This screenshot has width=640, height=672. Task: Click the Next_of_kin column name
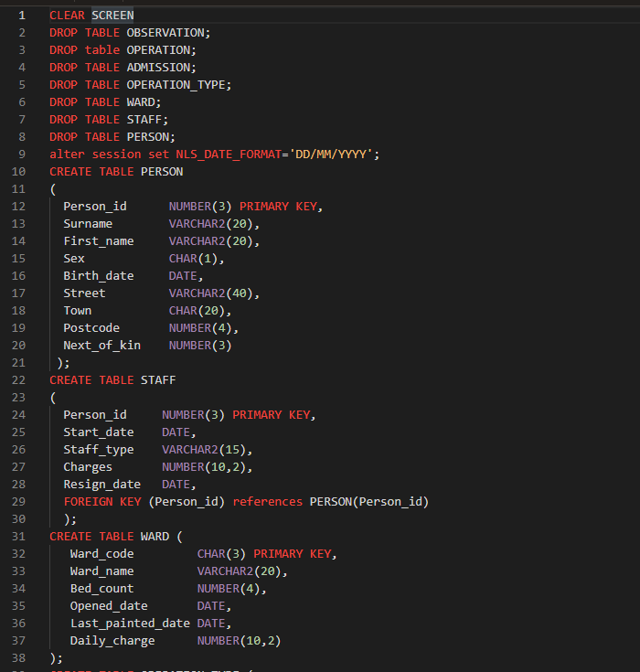pyautogui.click(x=102, y=346)
